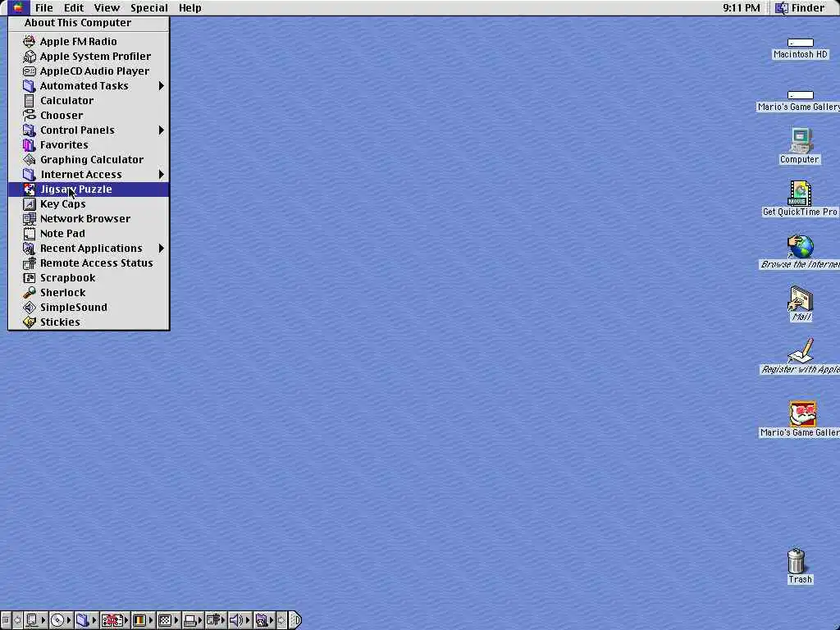This screenshot has width=840, height=630.
Task: Open the AppleTalk switch Control Strip module
Action: (x=36, y=620)
